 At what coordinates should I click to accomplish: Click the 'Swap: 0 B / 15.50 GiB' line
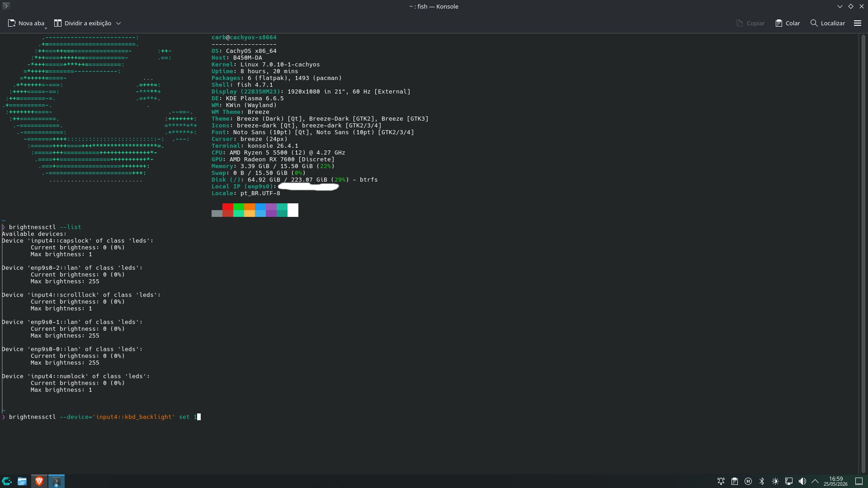[x=259, y=173]
